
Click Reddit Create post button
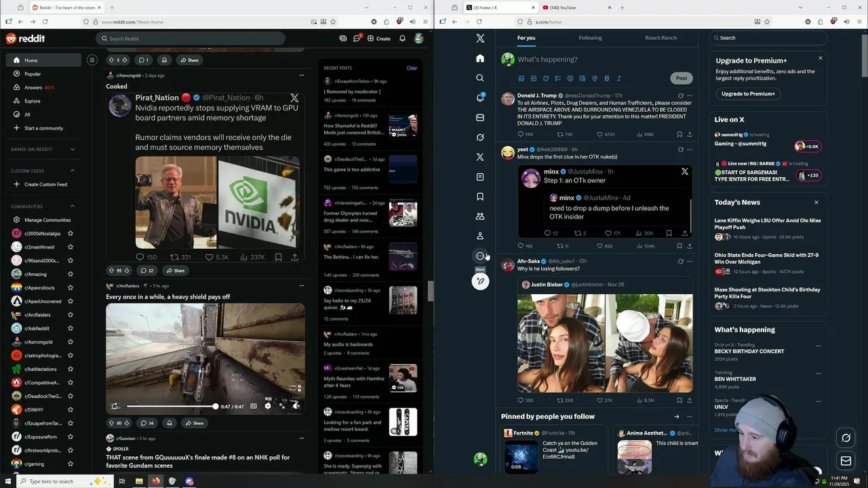point(379,39)
